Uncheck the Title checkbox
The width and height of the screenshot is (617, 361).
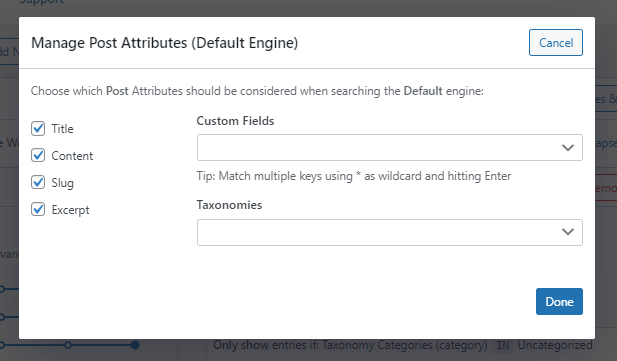(x=38, y=128)
